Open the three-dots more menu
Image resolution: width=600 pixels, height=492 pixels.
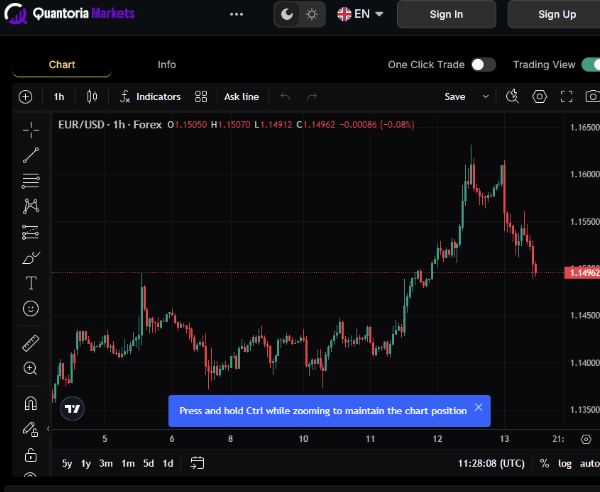[236, 15]
